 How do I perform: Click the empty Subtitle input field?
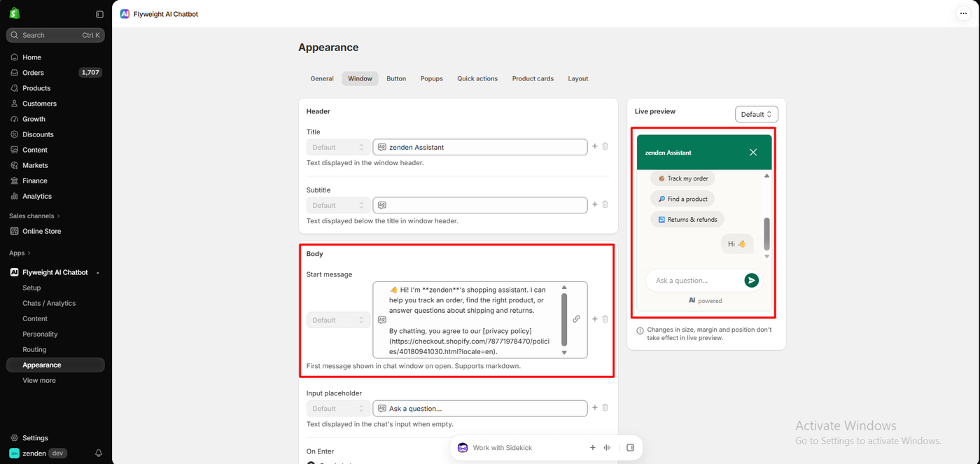(x=480, y=205)
